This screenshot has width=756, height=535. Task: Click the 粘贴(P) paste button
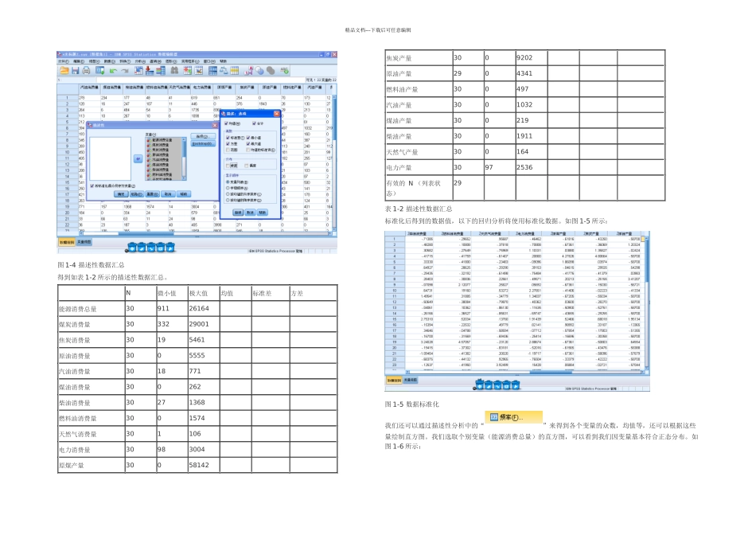[137, 194]
